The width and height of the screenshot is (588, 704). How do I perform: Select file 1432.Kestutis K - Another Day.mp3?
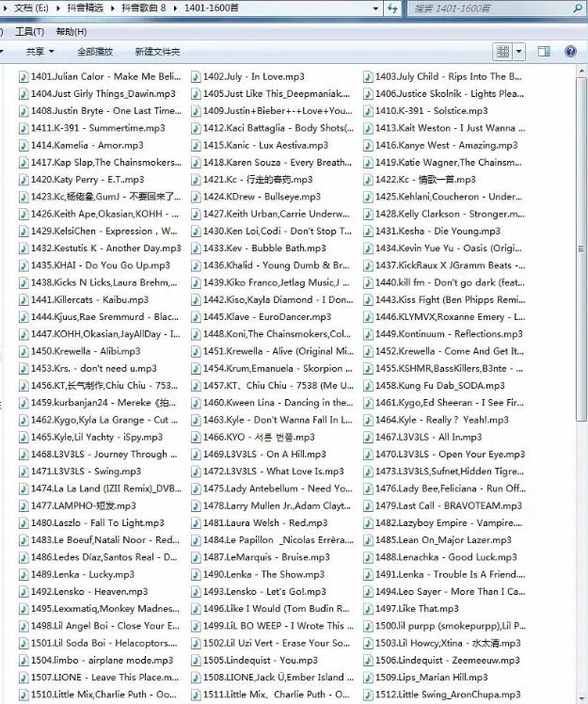pos(100,248)
